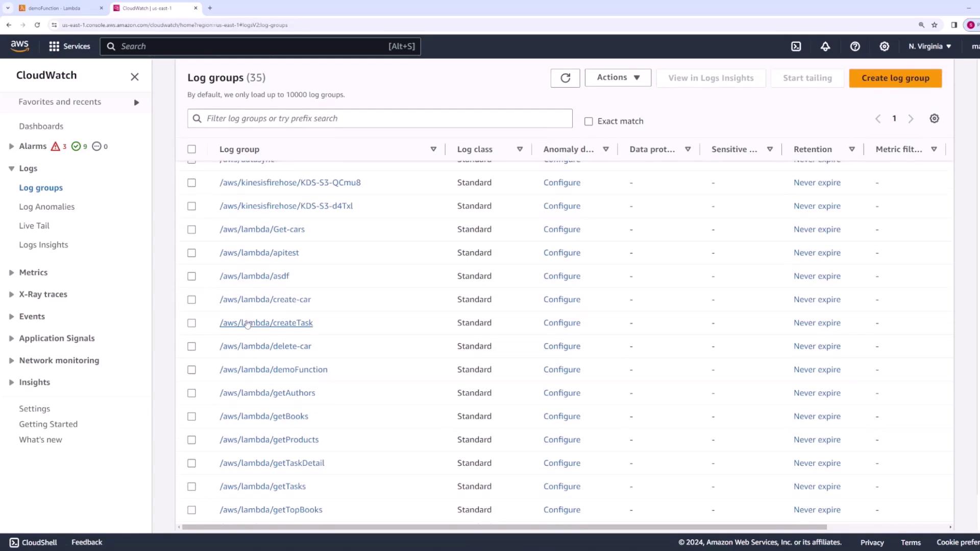Click the AWS logo home icon
The width and height of the screenshot is (980, 551).
(x=20, y=46)
